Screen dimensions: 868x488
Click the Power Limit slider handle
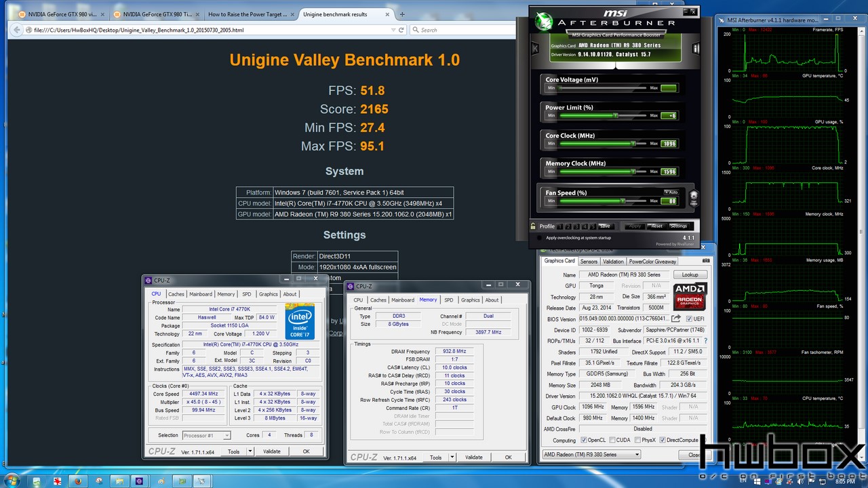(x=615, y=116)
